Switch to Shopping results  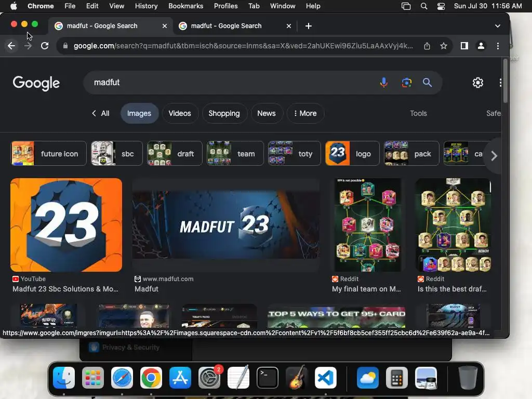tap(224, 113)
